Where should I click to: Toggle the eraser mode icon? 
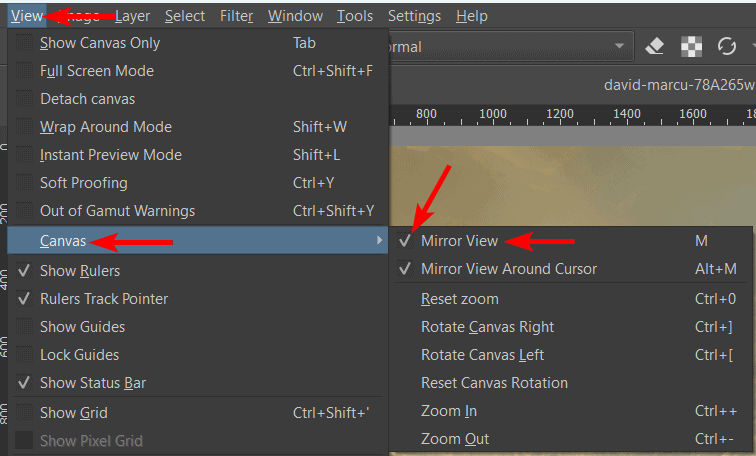click(x=654, y=46)
